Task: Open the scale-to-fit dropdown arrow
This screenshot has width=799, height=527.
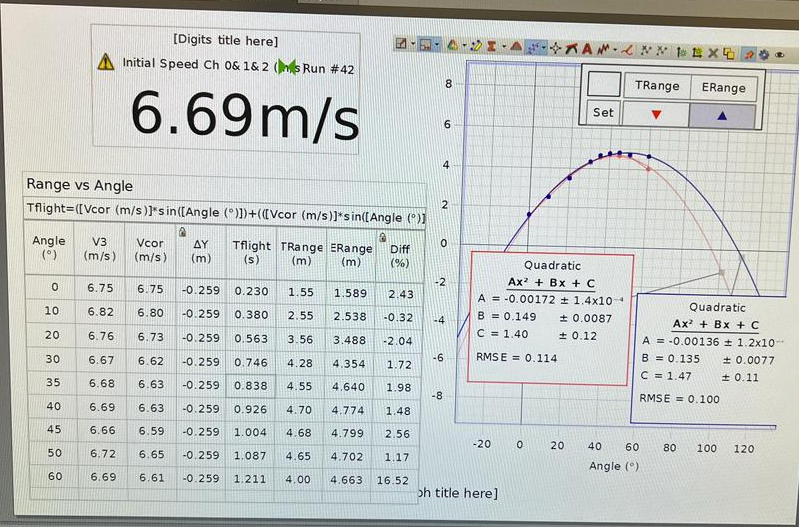Action: click(x=413, y=43)
